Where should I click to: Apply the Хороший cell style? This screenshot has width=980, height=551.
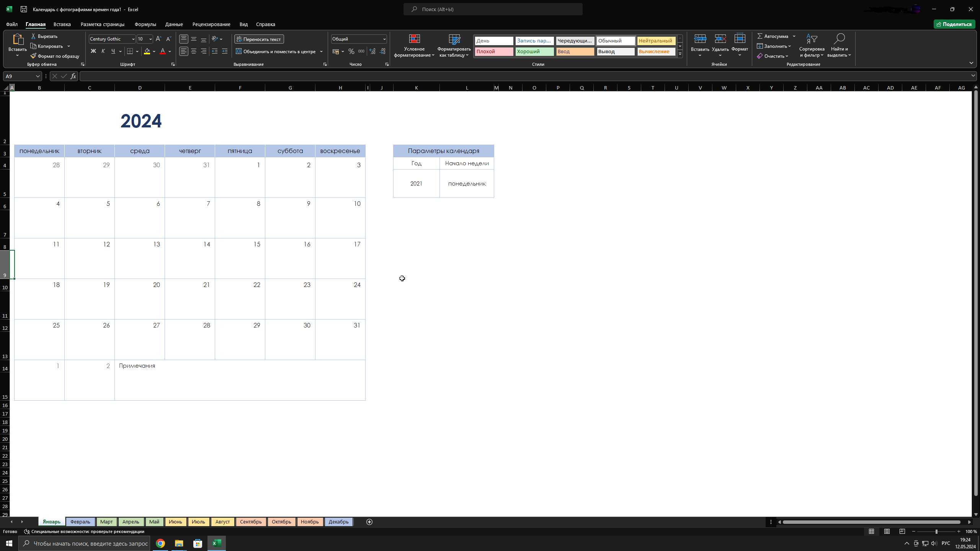pos(534,51)
